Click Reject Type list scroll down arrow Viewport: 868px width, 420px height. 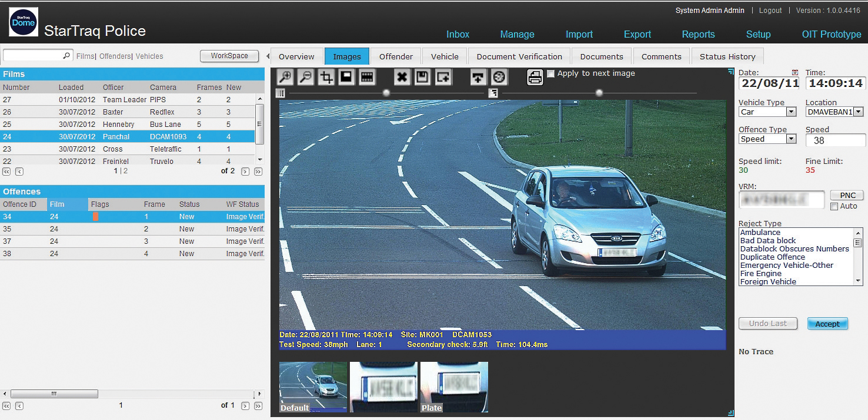coord(858,281)
